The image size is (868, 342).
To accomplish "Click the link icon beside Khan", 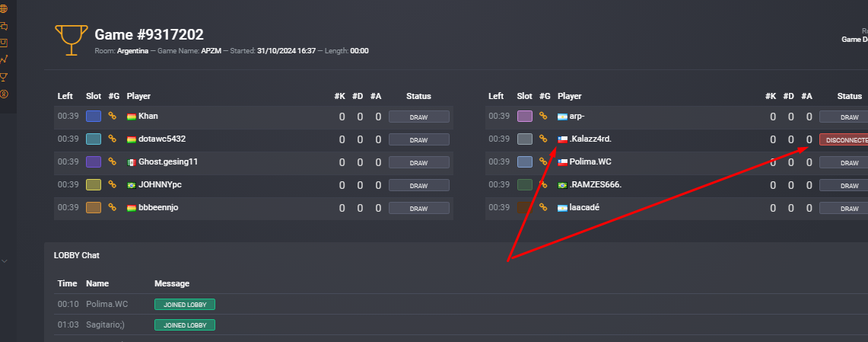I will point(113,116).
